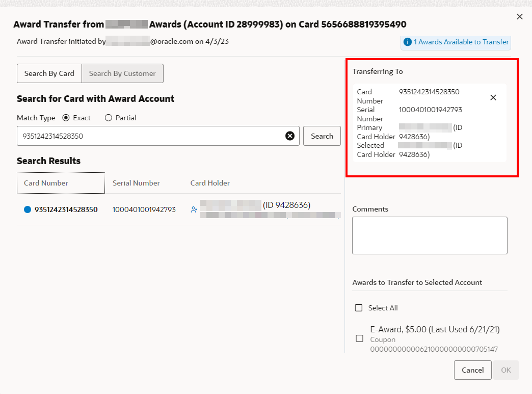
Task: Open the 1 Awards Available to Transfer link
Action: pos(461,42)
